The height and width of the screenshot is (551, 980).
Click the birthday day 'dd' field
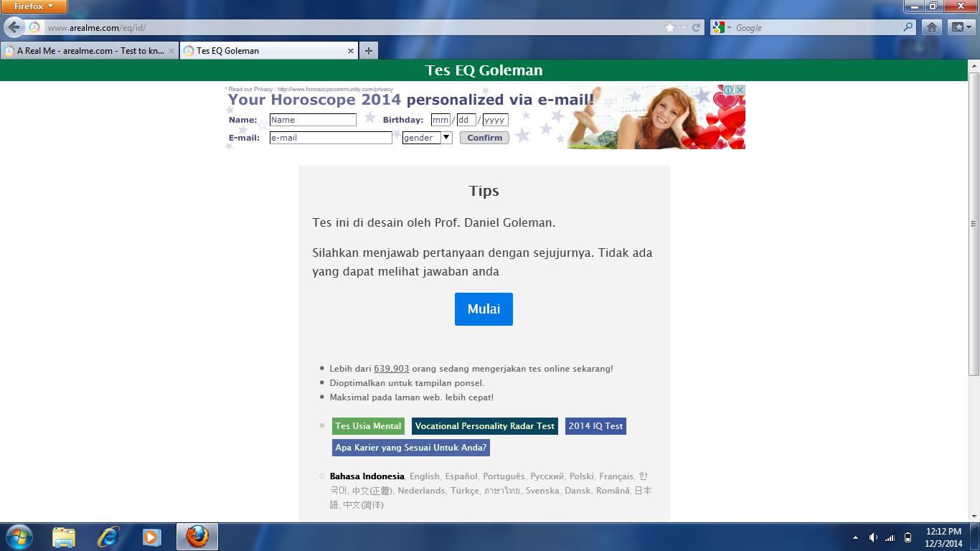point(466,120)
